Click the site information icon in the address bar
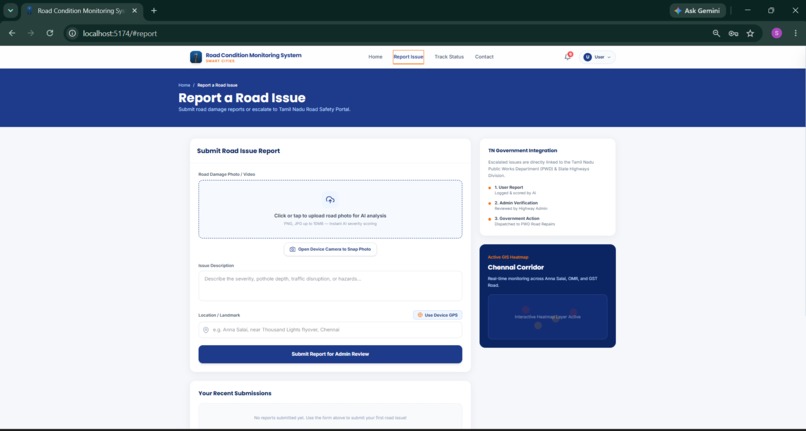This screenshot has height=431, width=806. tap(72, 33)
